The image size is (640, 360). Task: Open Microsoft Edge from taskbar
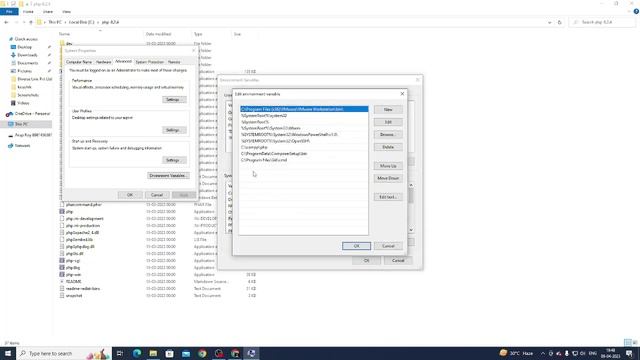pyautogui.click(x=137, y=353)
